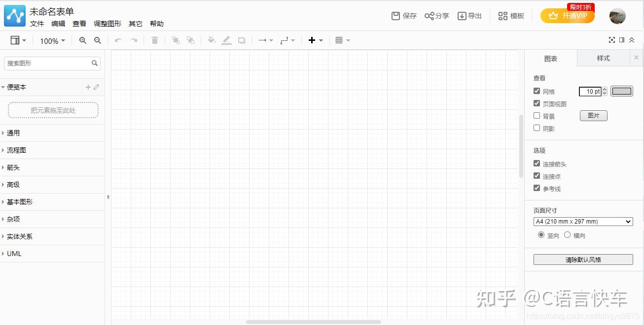The image size is (644, 325).
Task: Click the undo arrow icon
Action: 118,40
